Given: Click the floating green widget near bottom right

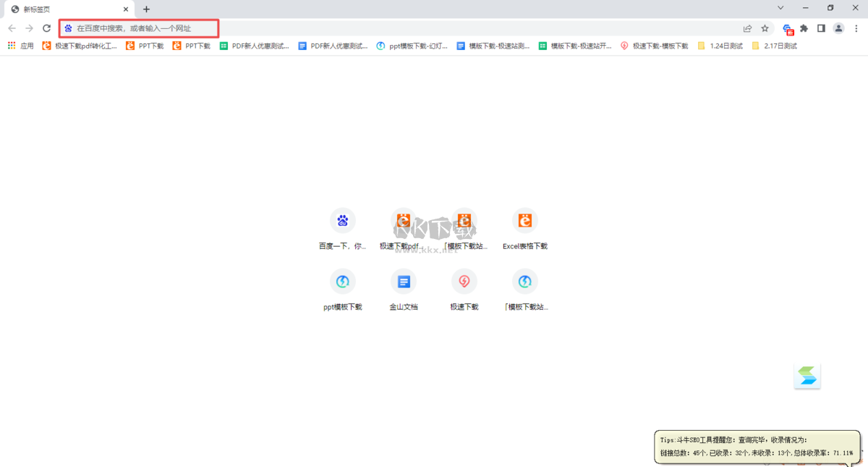Looking at the screenshot, I should pyautogui.click(x=808, y=376).
